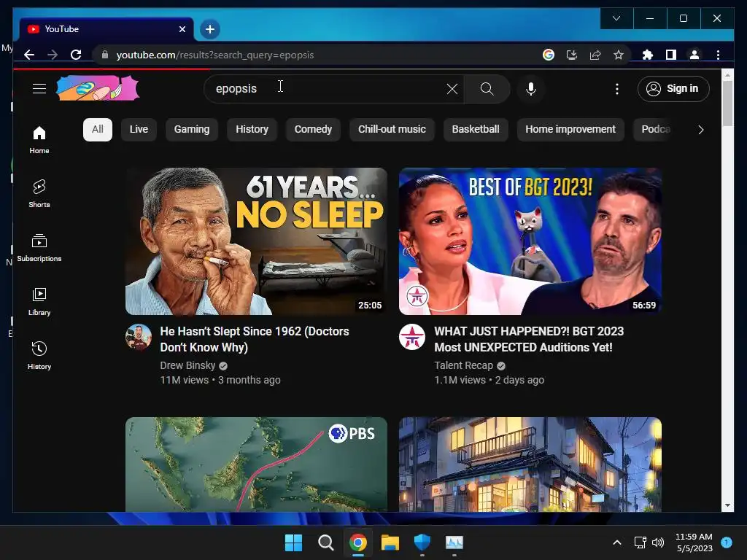
Task: Go forward in Chrome
Action: pos(53,55)
